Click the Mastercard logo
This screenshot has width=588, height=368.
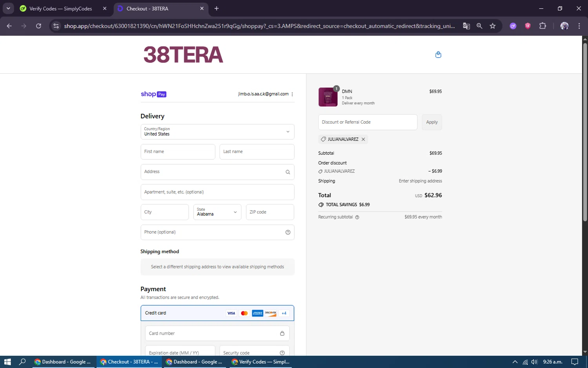click(244, 313)
